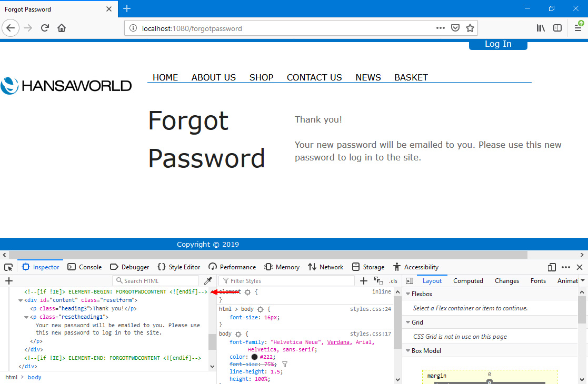This screenshot has height=384, width=588.
Task: Click the page horizontal scrollbar
Action: pyautogui.click(x=268, y=255)
